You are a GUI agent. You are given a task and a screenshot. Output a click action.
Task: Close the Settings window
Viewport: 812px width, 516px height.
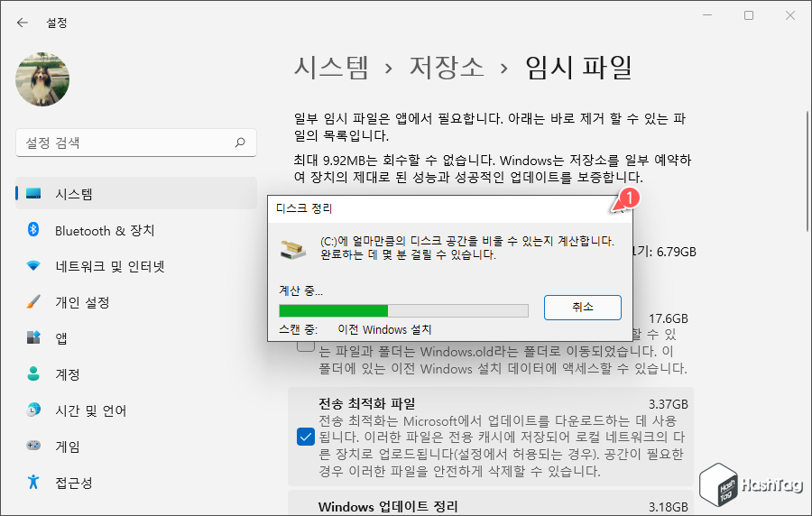coord(790,15)
